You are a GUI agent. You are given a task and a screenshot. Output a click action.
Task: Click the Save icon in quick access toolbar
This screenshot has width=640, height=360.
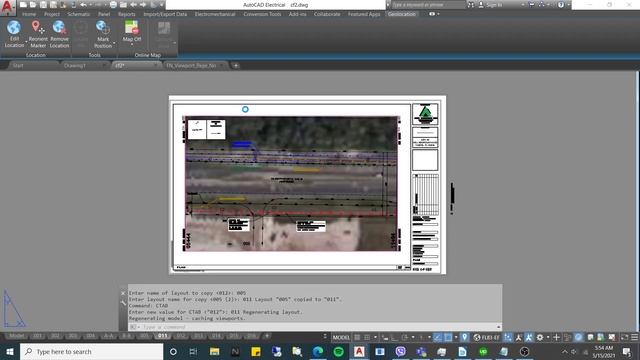pos(43,5)
